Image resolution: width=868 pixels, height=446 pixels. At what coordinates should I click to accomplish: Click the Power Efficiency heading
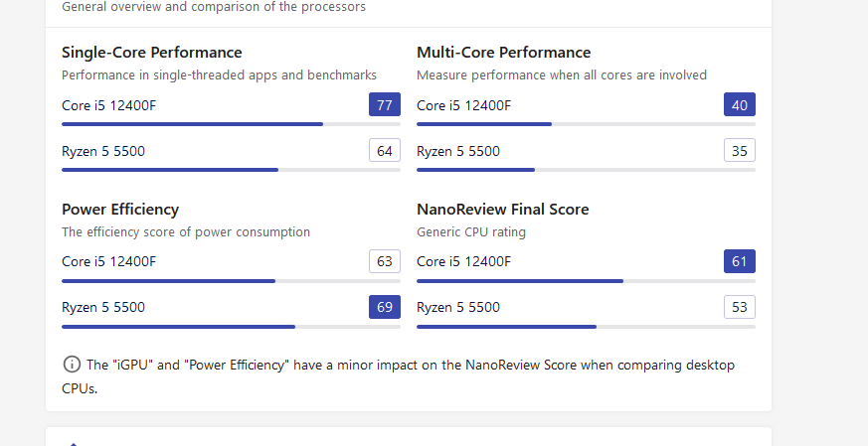(120, 210)
